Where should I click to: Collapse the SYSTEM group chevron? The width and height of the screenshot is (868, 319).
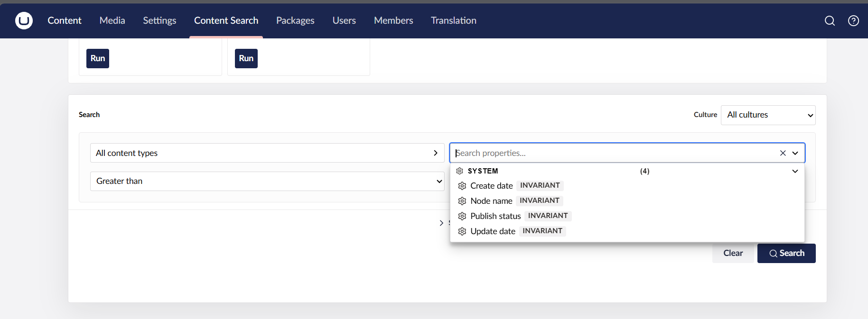(795, 171)
